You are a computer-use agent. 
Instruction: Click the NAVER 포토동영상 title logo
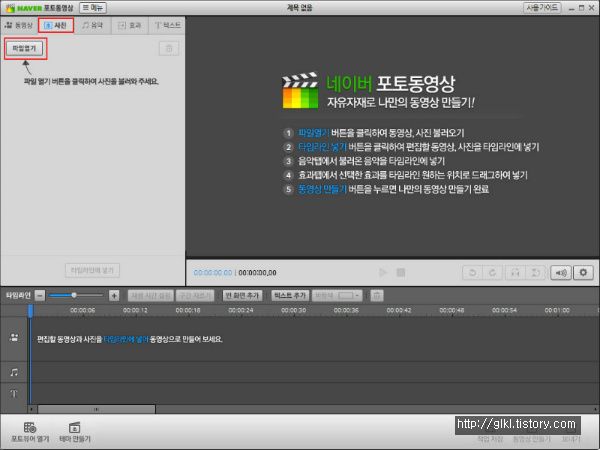(x=39, y=8)
